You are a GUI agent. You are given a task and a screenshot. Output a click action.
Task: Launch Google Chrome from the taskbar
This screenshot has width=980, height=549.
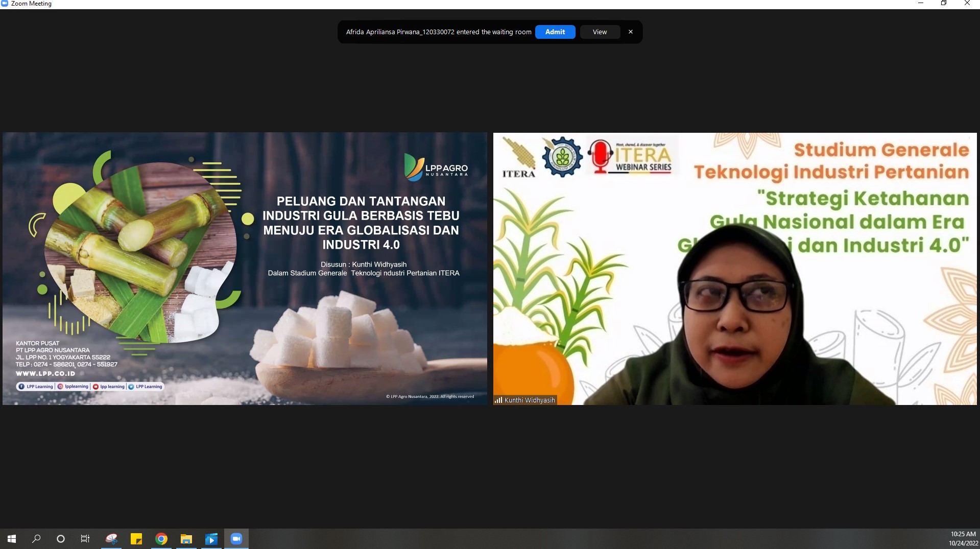click(x=161, y=539)
